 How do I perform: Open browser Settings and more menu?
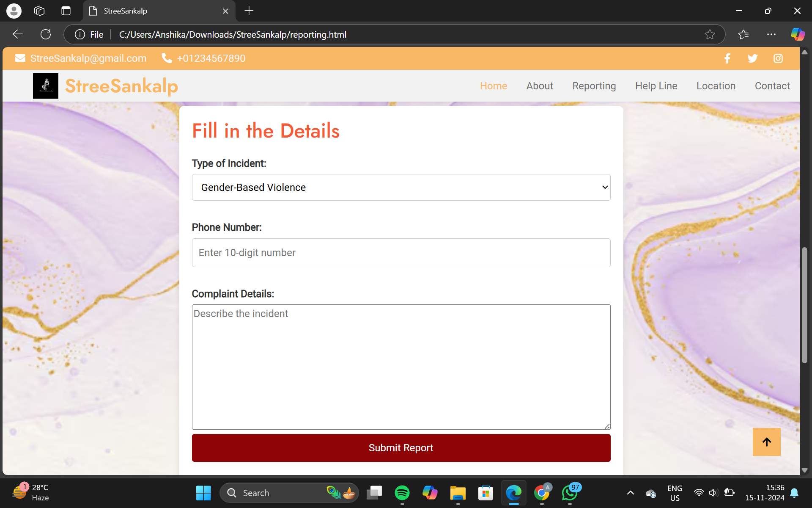771,34
